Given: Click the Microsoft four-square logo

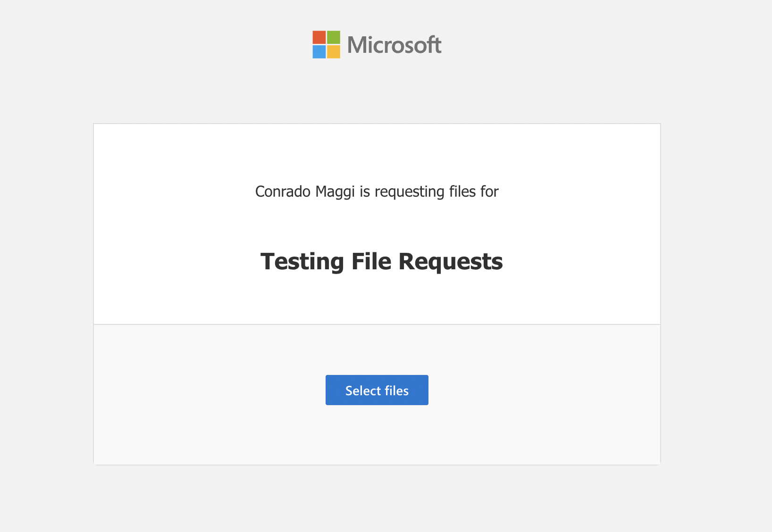Looking at the screenshot, I should click(327, 44).
